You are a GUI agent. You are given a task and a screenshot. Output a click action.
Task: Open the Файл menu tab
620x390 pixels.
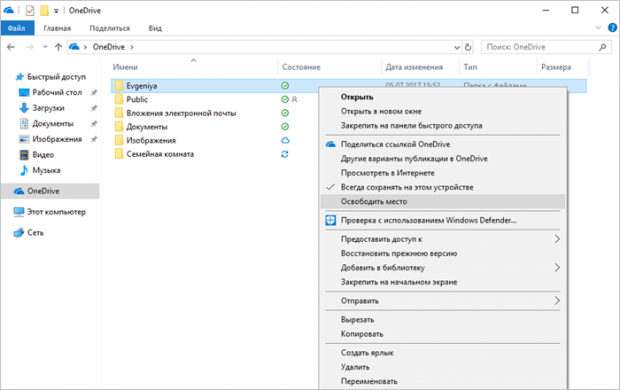coord(17,28)
